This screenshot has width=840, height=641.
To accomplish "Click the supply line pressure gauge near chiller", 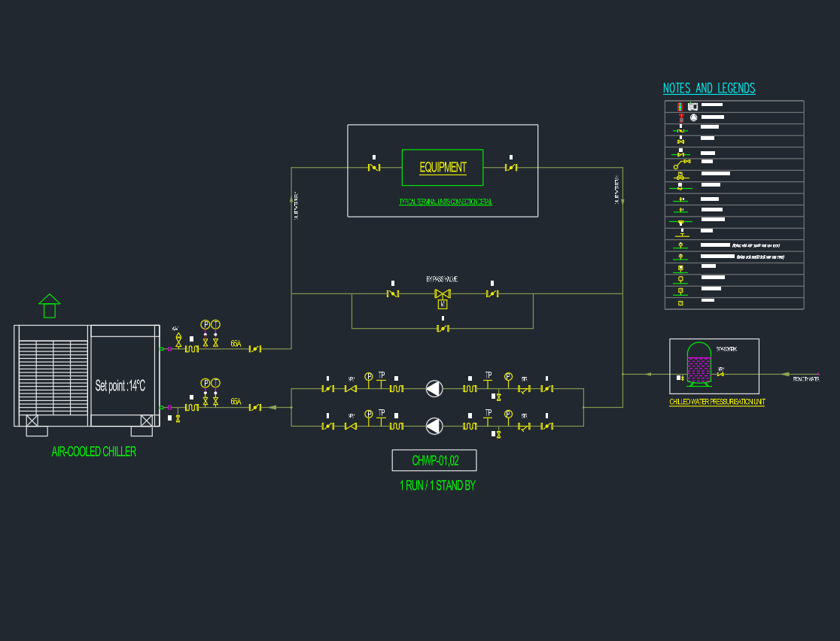I will click(205, 324).
